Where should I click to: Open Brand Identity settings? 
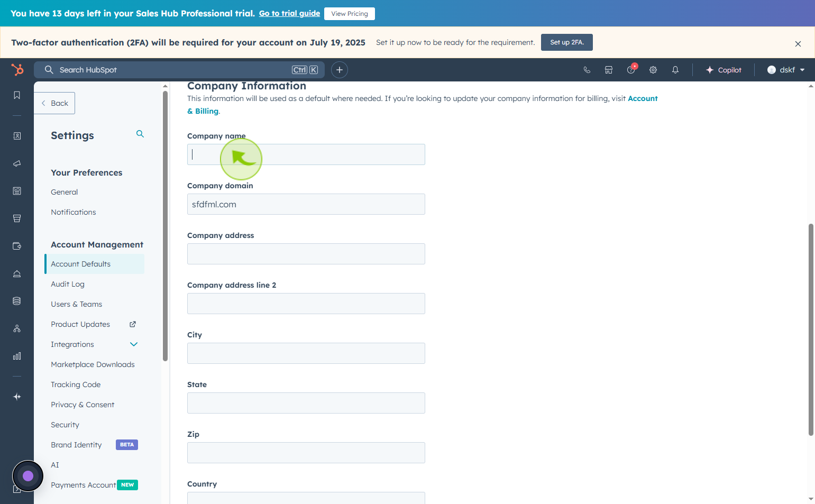[x=76, y=445]
